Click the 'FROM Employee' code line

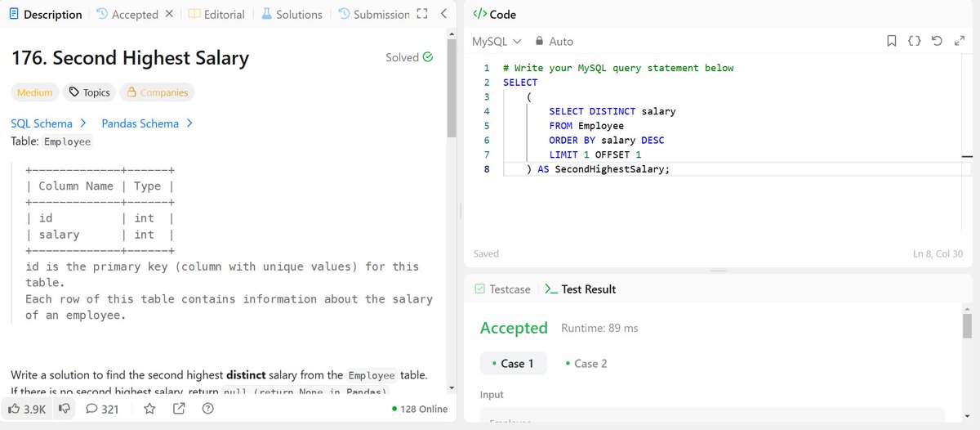[586, 125]
